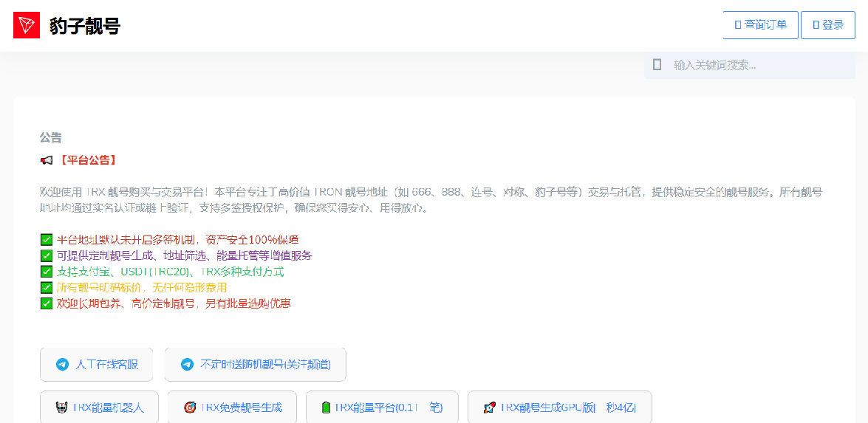Image resolution: width=868 pixels, height=423 pixels.
Task: Click the search box icon placeholder
Action: tap(657, 65)
